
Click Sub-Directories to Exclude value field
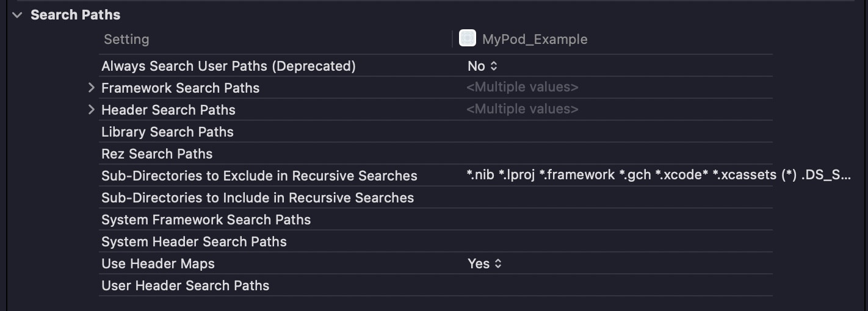click(658, 176)
